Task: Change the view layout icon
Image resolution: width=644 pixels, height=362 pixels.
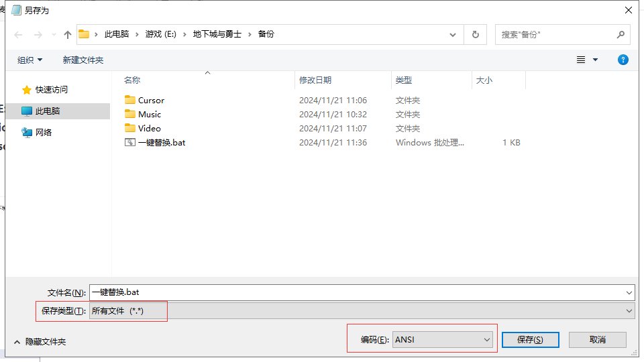Action: coord(581,60)
